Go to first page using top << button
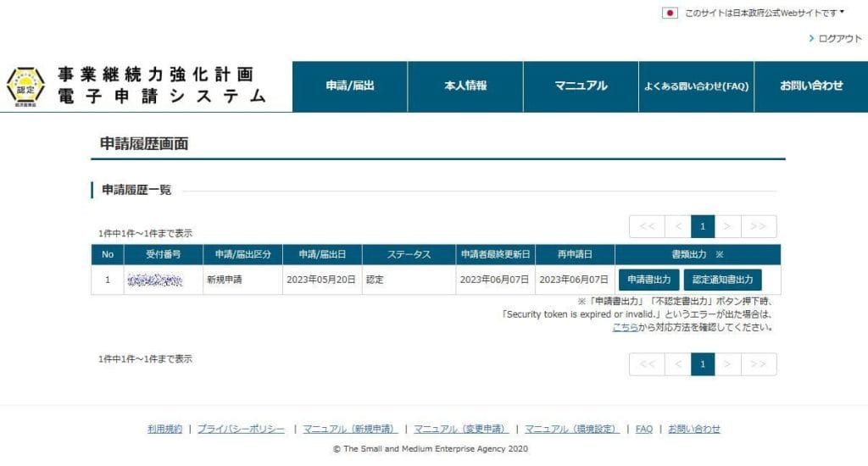Image resolution: width=868 pixels, height=466 pixels. click(647, 226)
